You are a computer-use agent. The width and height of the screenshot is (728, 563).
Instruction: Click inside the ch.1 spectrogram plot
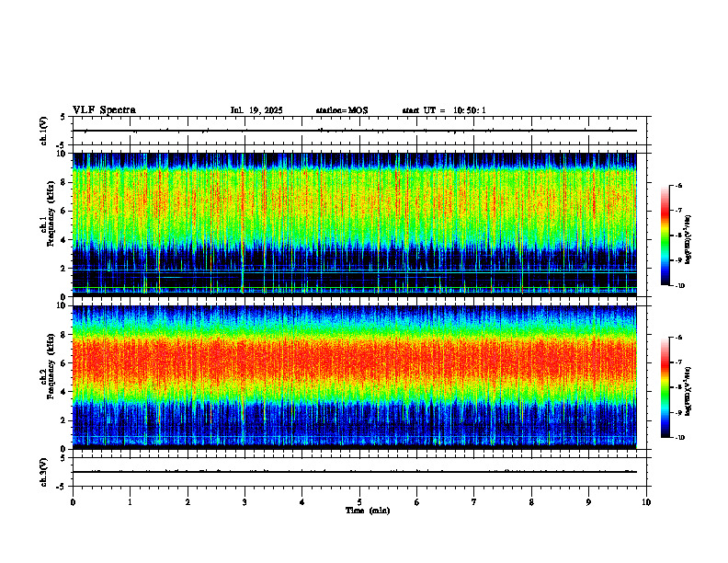point(355,224)
